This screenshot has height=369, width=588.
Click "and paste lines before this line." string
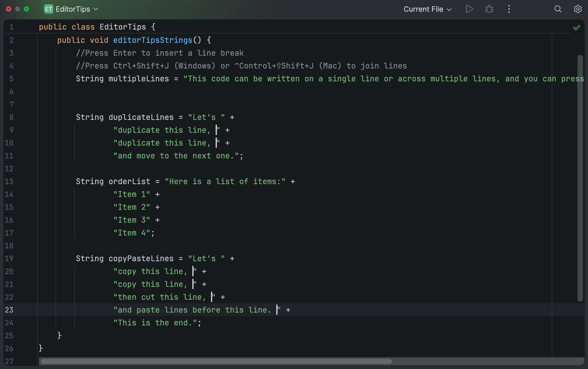tap(197, 310)
